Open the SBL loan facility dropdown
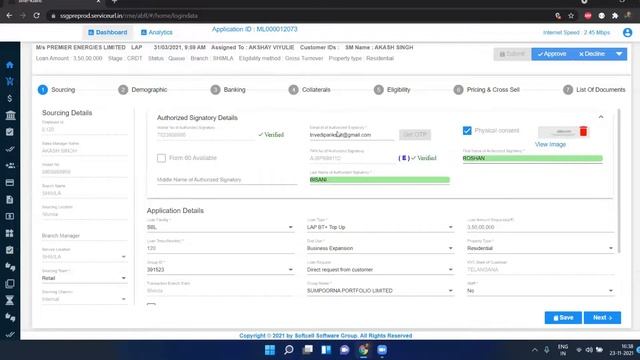 220,227
